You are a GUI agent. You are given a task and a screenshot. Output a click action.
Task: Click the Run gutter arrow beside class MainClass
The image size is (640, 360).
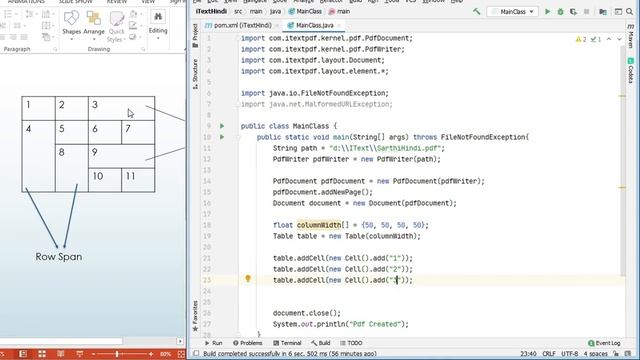(222, 126)
